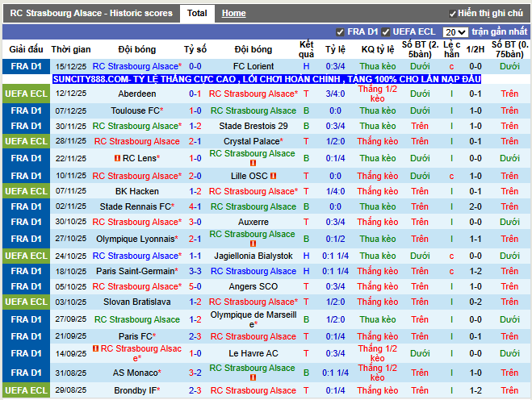Click the date 05/10/25
Screen dimensions: 532x400
[71, 287]
